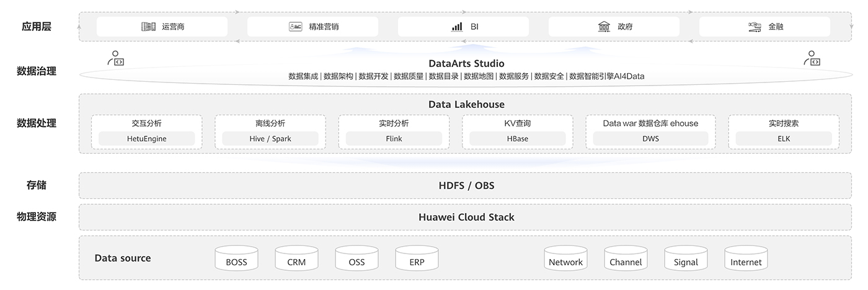Click the 数据治理 layer label

click(37, 71)
